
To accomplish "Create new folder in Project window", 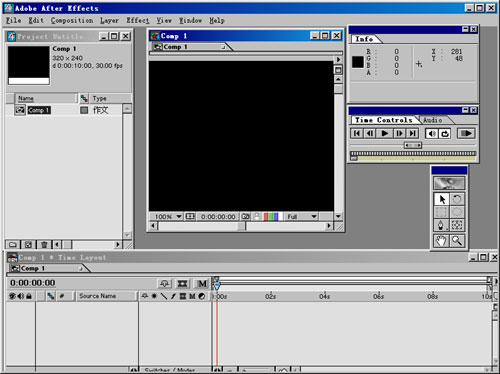I will (13, 245).
